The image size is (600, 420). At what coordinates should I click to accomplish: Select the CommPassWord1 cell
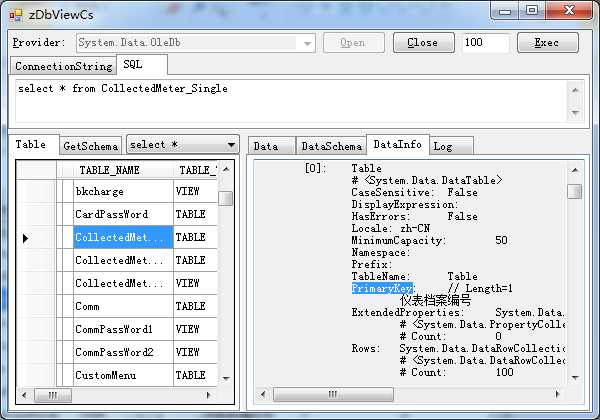point(123,329)
